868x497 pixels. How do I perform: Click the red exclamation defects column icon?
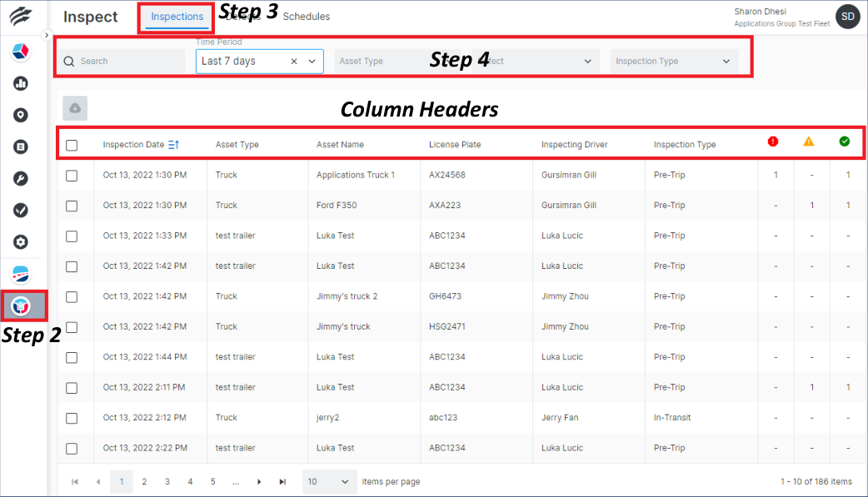pos(772,142)
